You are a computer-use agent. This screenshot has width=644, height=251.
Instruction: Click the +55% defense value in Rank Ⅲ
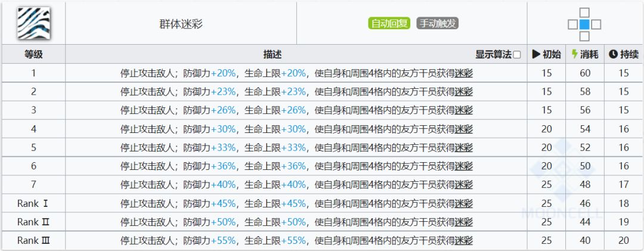[x=224, y=241]
